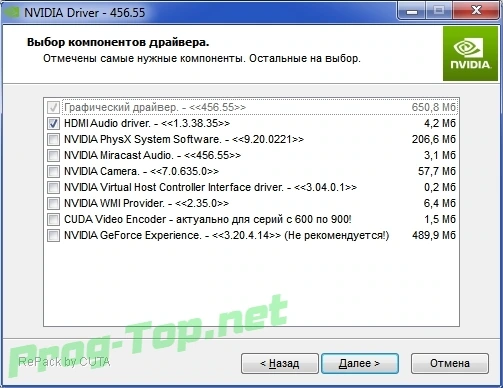The height and width of the screenshot is (388, 503).
Task: Click the 1,5 Мб size value
Action: tap(440, 219)
